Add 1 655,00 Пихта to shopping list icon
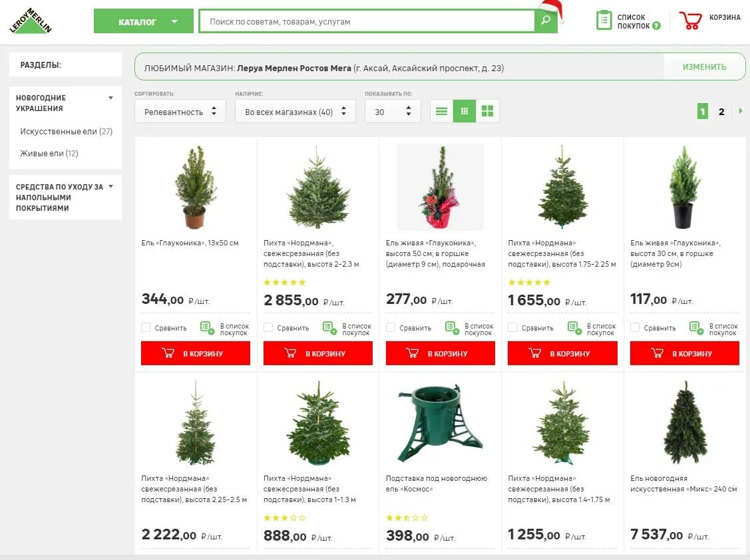 click(574, 328)
